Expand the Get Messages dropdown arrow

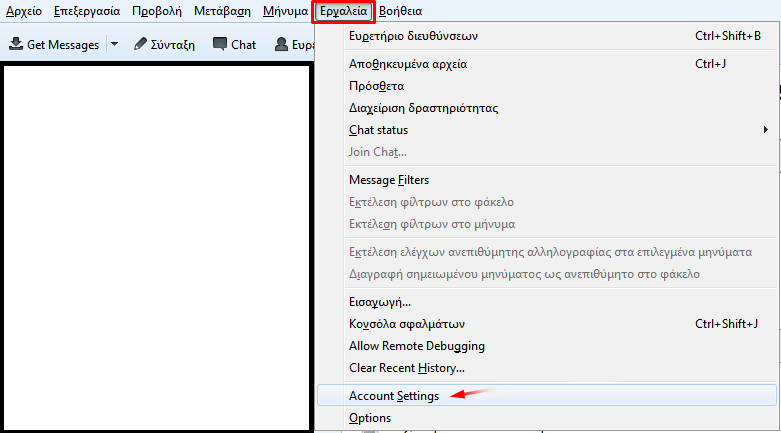coord(115,44)
